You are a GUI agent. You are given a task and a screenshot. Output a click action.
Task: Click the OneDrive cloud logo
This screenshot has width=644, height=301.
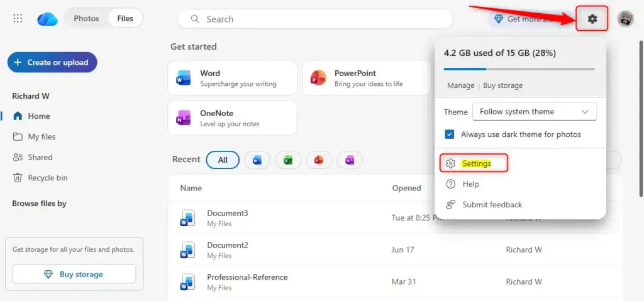pos(47,19)
